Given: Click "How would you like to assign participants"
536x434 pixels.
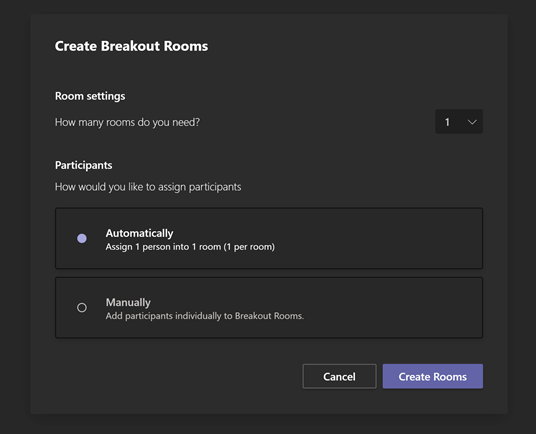Looking at the screenshot, I should tap(148, 187).
